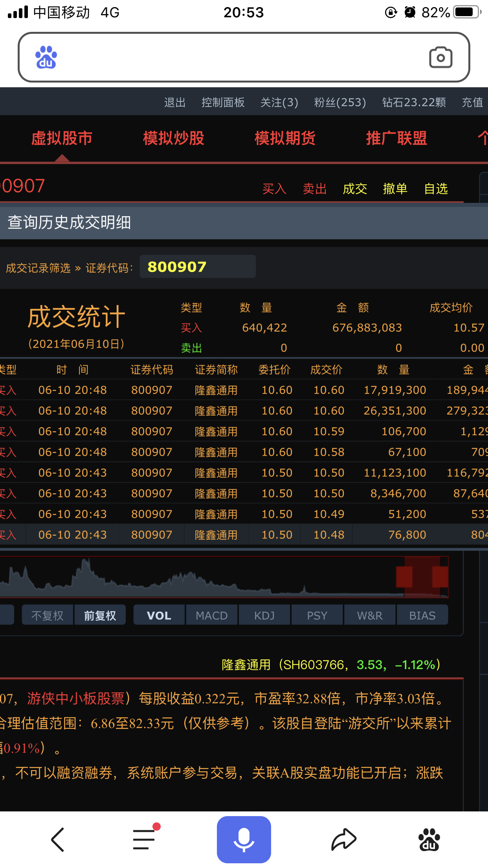
Task: Open Baidu home from bottom bar
Action: click(429, 839)
